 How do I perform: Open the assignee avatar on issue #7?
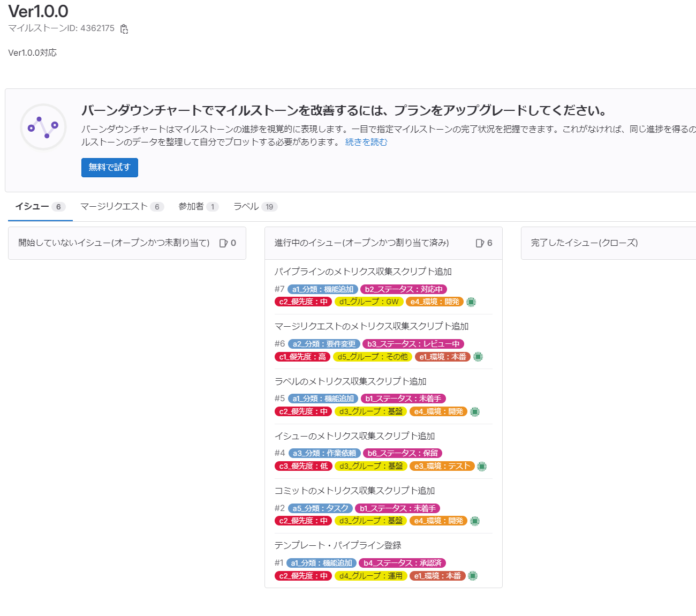coord(470,302)
